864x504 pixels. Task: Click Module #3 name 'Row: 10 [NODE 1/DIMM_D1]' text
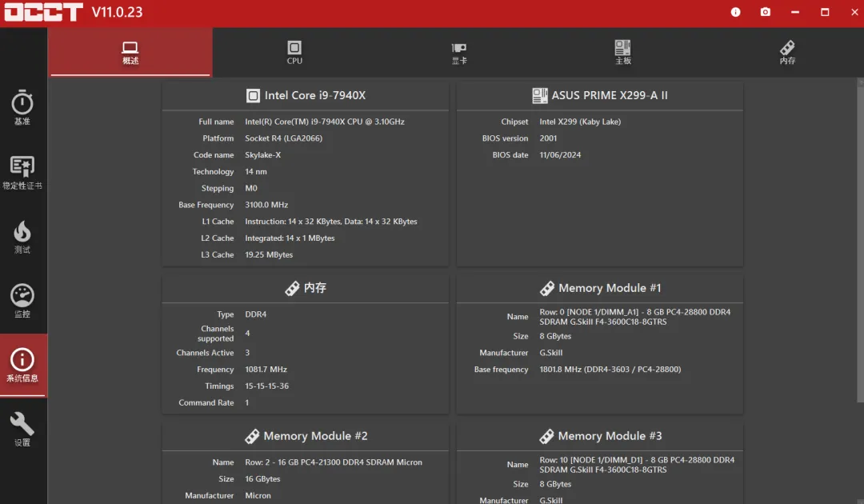[637, 465]
